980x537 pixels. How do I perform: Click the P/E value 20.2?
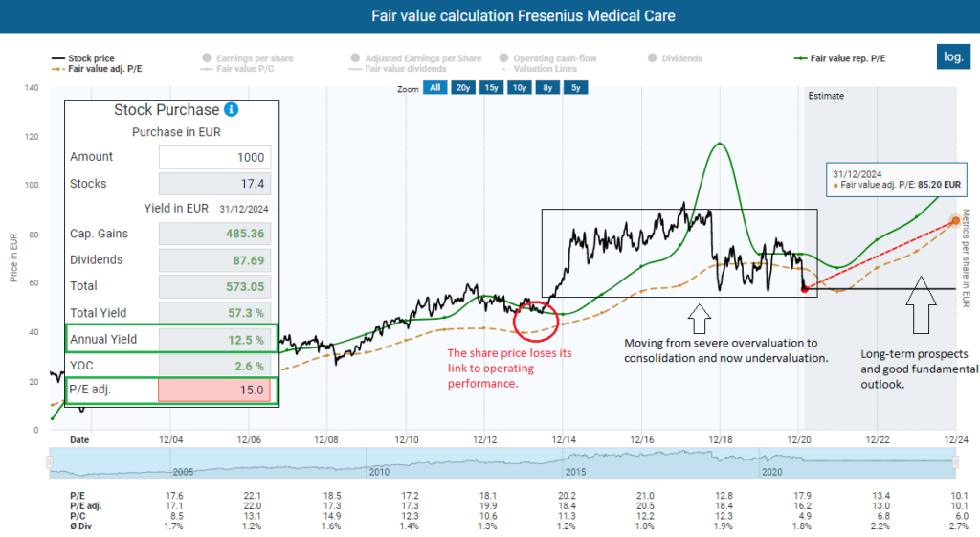pos(567,496)
